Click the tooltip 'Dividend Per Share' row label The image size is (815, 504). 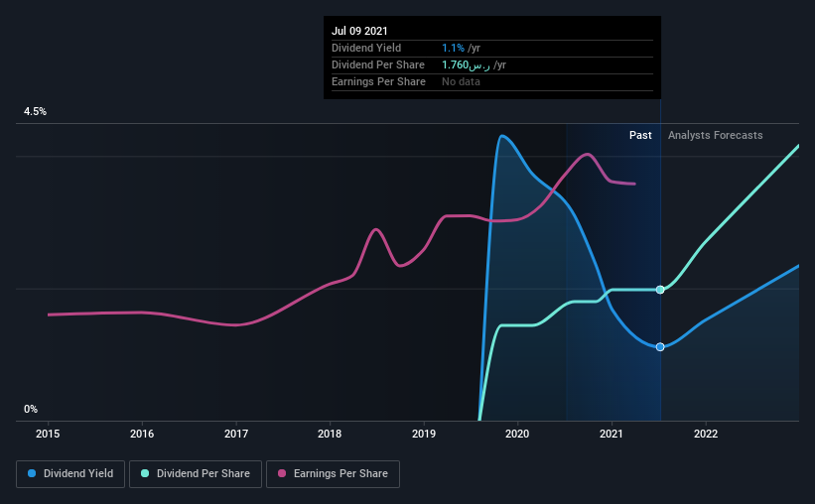click(378, 64)
